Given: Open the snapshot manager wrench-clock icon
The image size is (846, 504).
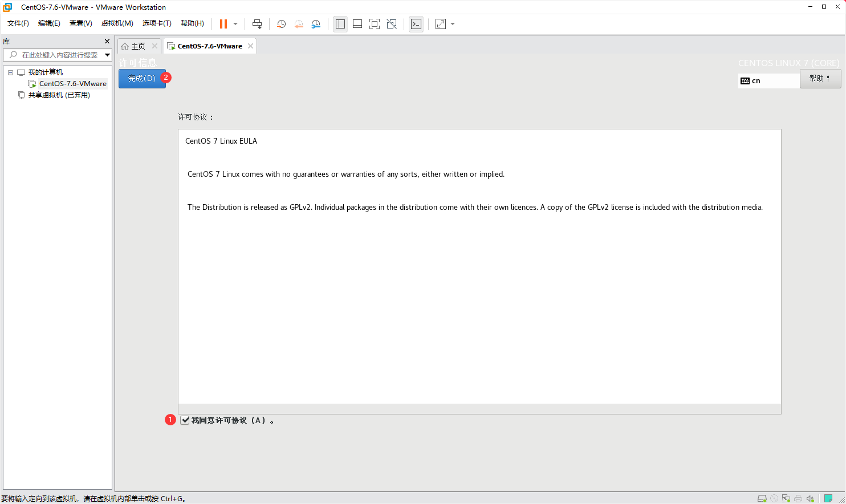Looking at the screenshot, I should [316, 24].
